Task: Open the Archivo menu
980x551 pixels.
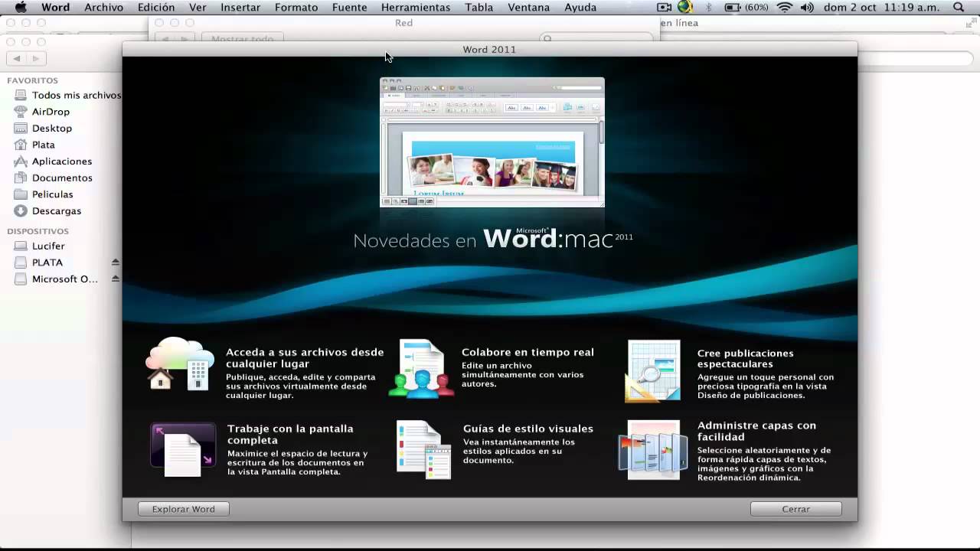Action: pos(103,7)
